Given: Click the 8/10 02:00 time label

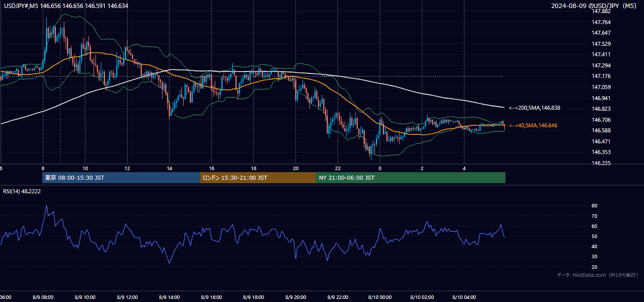Looking at the screenshot, I should click(422, 297).
